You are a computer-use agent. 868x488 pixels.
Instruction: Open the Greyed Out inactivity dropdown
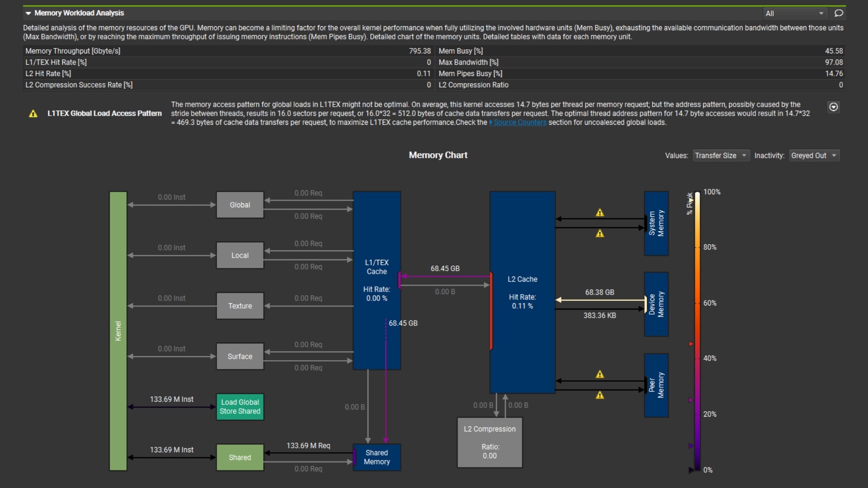(814, 155)
